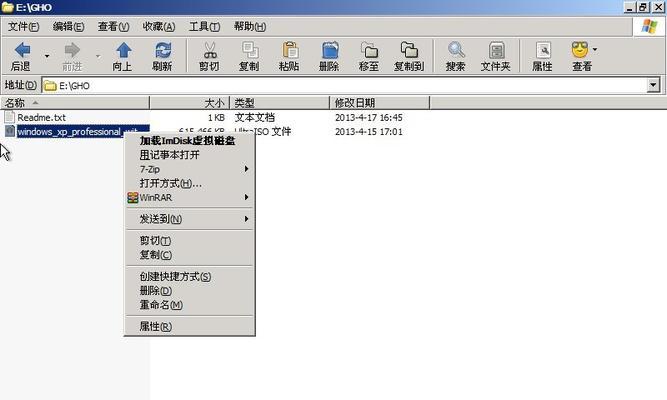This screenshot has width=667, height=400.
Task: Restore the E:\GHO window size
Action: tap(643, 7)
